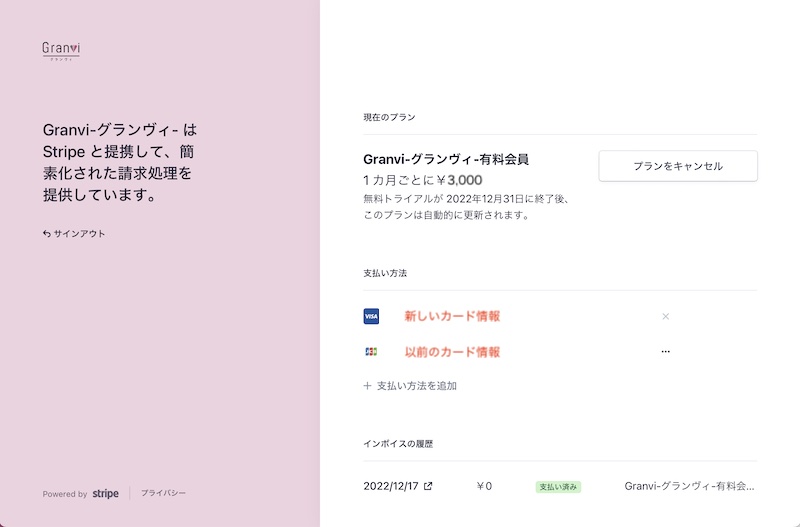The image size is (800, 527).
Task: Click the Powered by text
Action: [65, 494]
